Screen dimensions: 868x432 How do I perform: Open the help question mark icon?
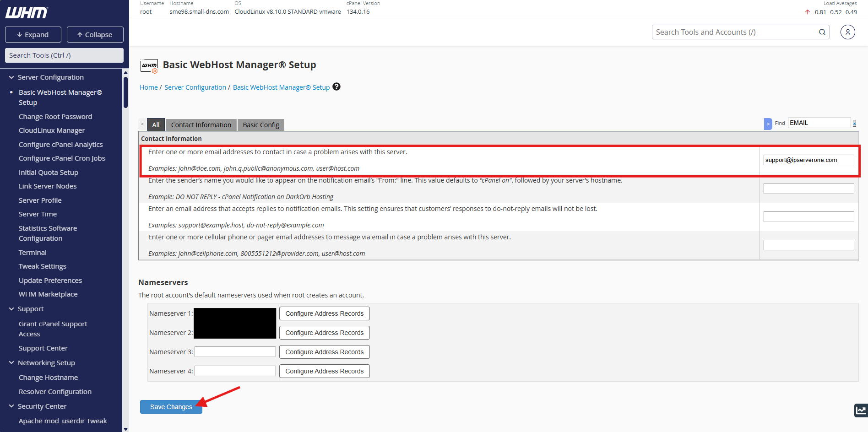[336, 87]
